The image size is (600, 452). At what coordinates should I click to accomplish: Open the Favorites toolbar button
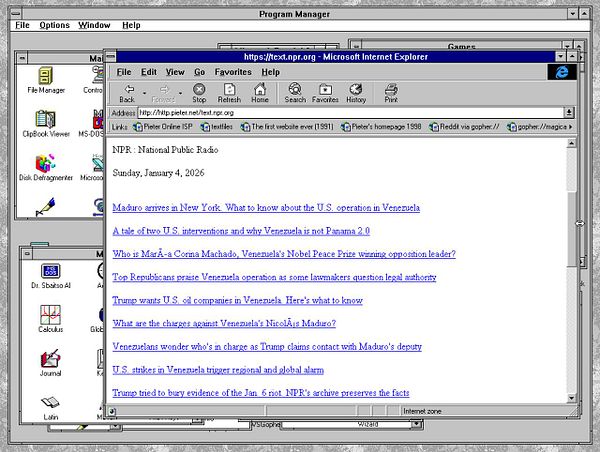(325, 93)
